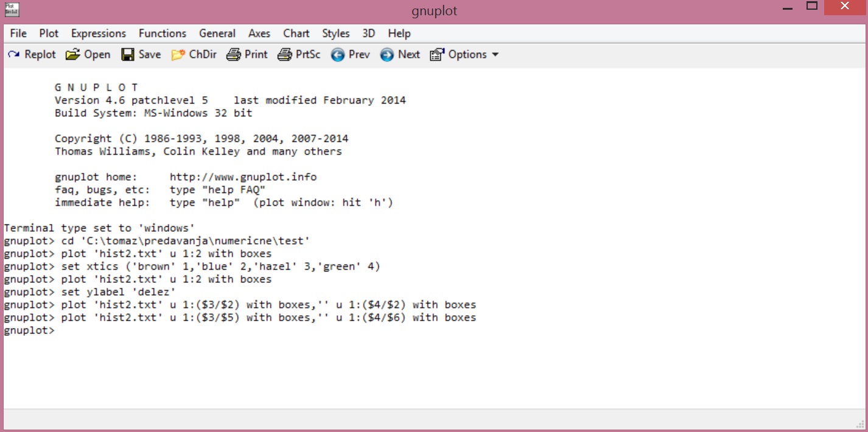This screenshot has width=868, height=432.
Task: Open the File menu
Action: 18,33
